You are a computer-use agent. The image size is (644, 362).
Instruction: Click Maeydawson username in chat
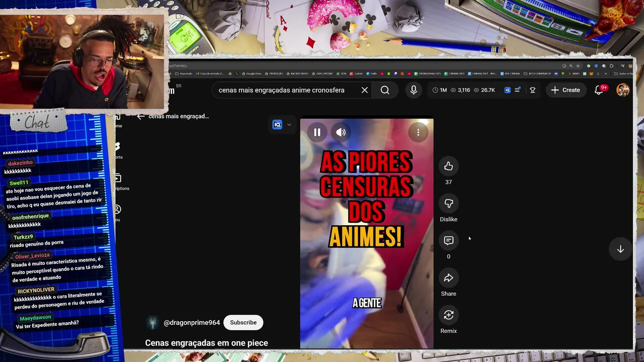tap(35, 318)
